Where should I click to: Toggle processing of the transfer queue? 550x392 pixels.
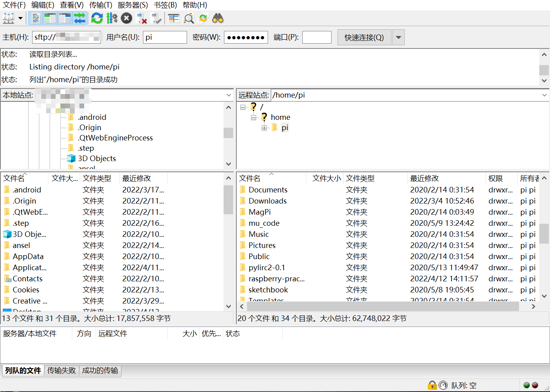[112, 18]
